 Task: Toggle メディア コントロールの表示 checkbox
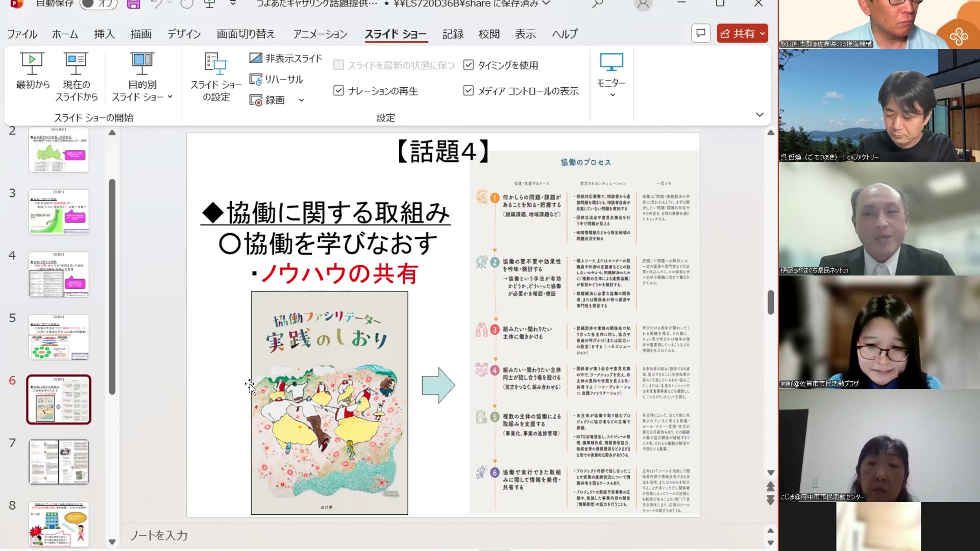pyautogui.click(x=468, y=90)
